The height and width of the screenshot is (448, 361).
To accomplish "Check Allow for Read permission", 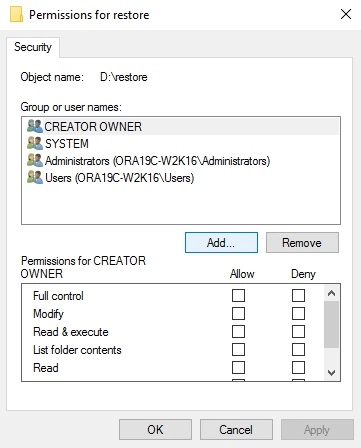I will (238, 368).
